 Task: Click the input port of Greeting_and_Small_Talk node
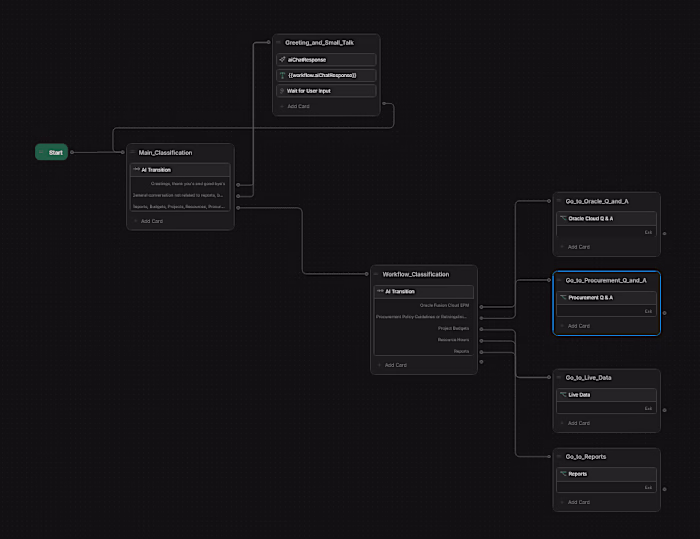pos(268,42)
